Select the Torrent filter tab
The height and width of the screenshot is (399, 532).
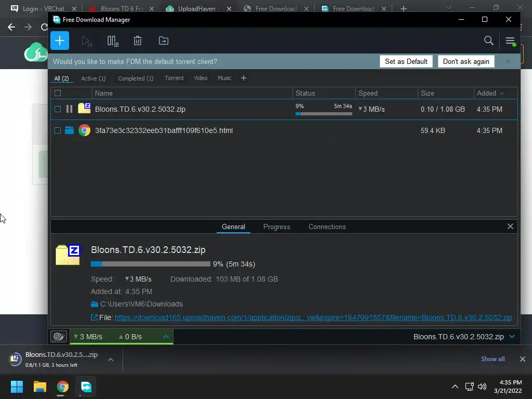point(174,78)
